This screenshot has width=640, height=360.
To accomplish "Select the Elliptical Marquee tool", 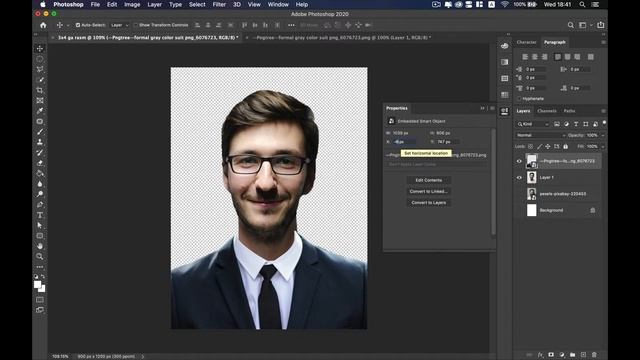I will click(40, 59).
